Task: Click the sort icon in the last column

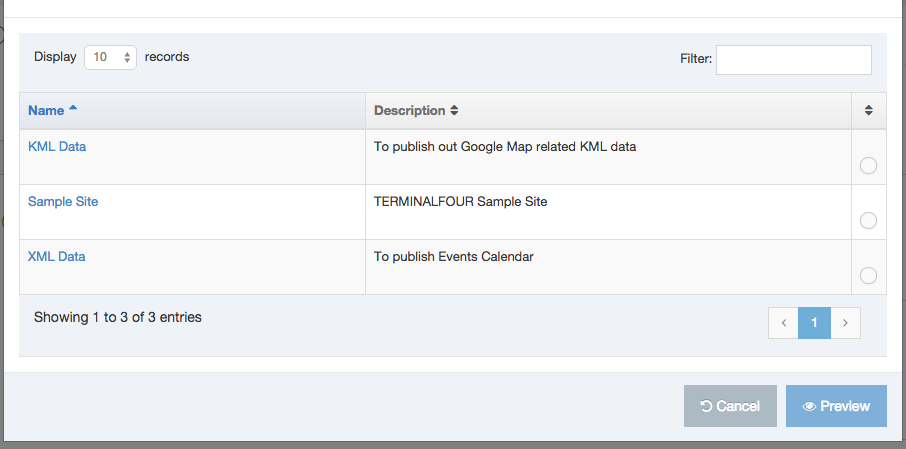Action: pos(868,111)
